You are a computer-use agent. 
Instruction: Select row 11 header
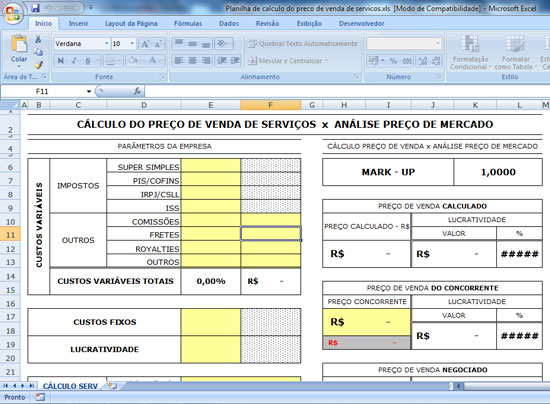[x=10, y=235]
